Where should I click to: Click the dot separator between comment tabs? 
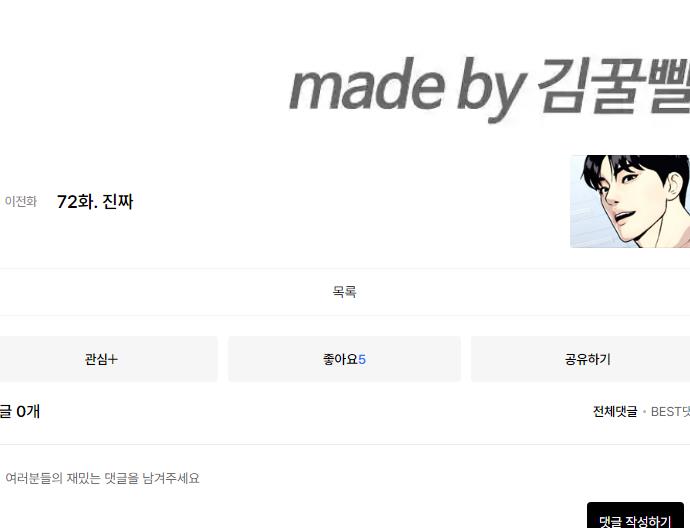click(644, 412)
